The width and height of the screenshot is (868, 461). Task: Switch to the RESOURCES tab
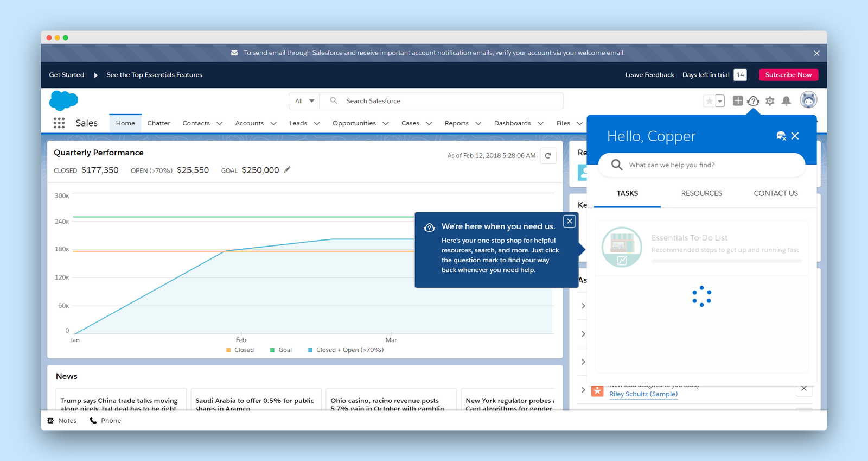tap(701, 193)
